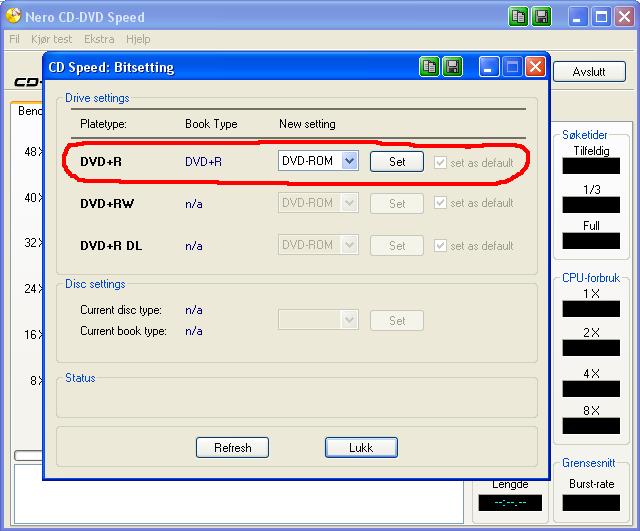Screen dimensions: 640x531
Task: Click the DVD+R platetype label
Action: pyautogui.click(x=101, y=162)
